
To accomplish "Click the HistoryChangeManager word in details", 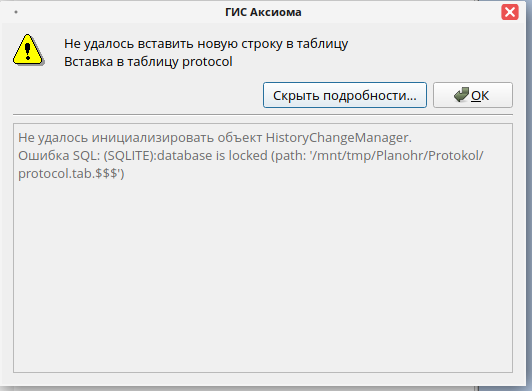I will click(338, 138).
